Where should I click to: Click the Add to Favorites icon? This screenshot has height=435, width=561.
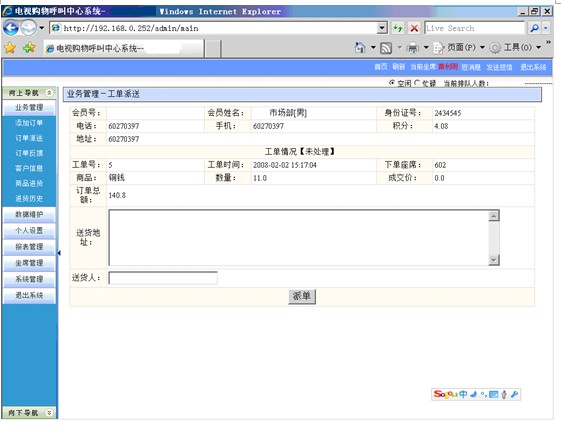click(29, 48)
